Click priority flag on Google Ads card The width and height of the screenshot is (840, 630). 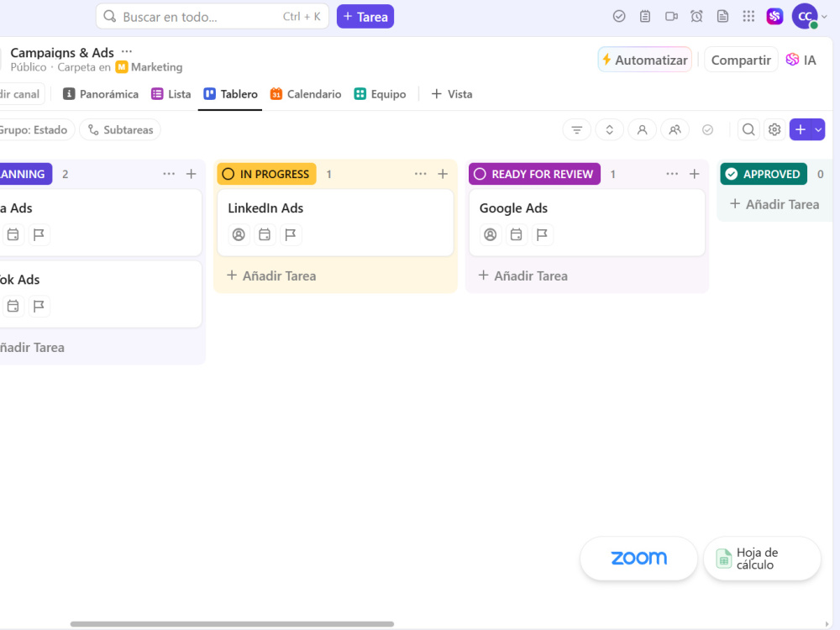(x=542, y=234)
